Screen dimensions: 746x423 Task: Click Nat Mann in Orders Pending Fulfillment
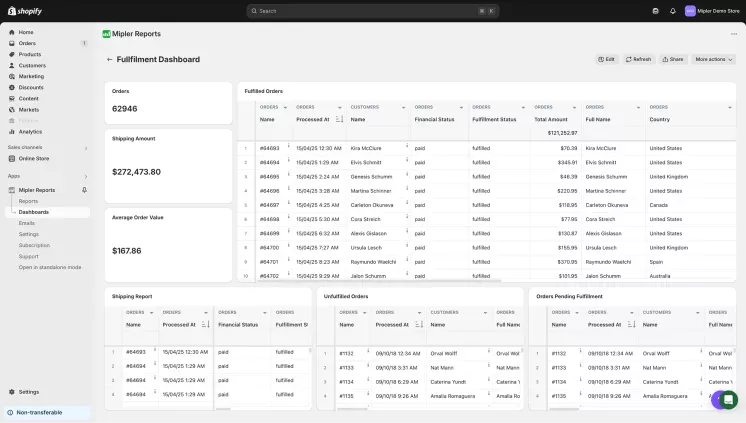(654, 368)
